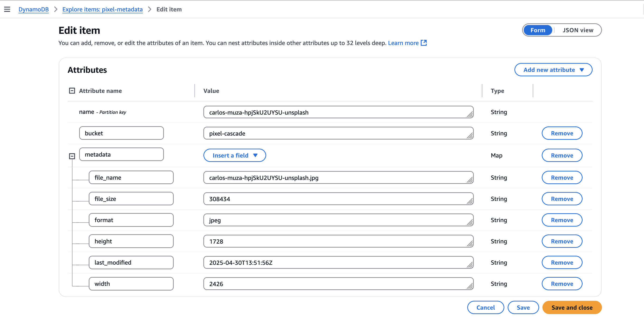Edit the width attribute name field

[131, 284]
